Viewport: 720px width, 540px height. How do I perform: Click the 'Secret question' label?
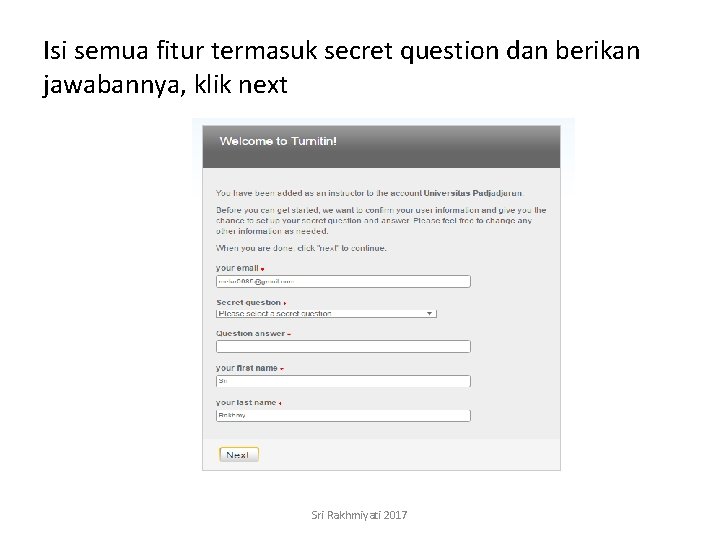248,302
